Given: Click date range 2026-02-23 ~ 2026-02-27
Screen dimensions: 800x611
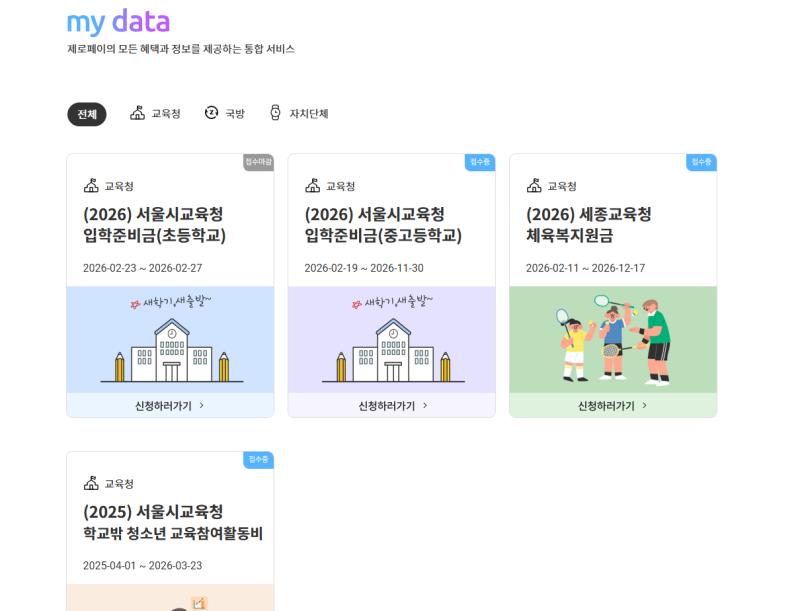Looking at the screenshot, I should (143, 268).
